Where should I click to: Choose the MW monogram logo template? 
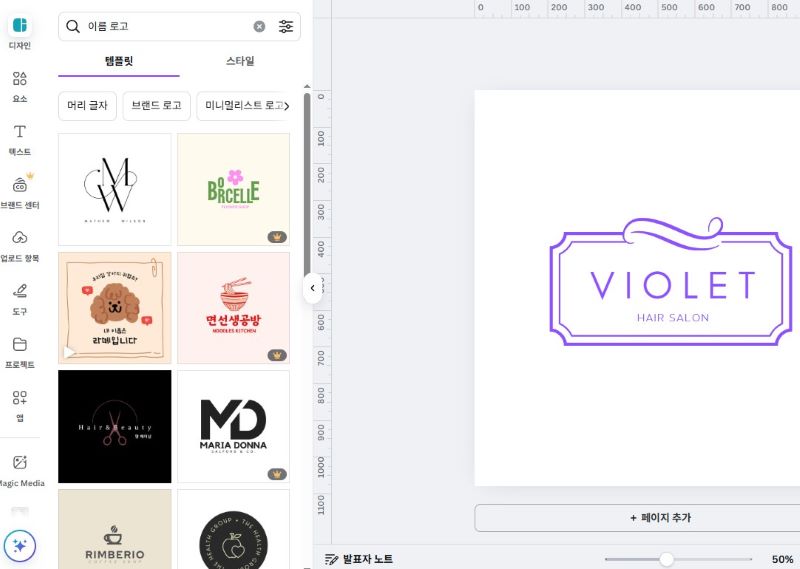pyautogui.click(x=115, y=189)
